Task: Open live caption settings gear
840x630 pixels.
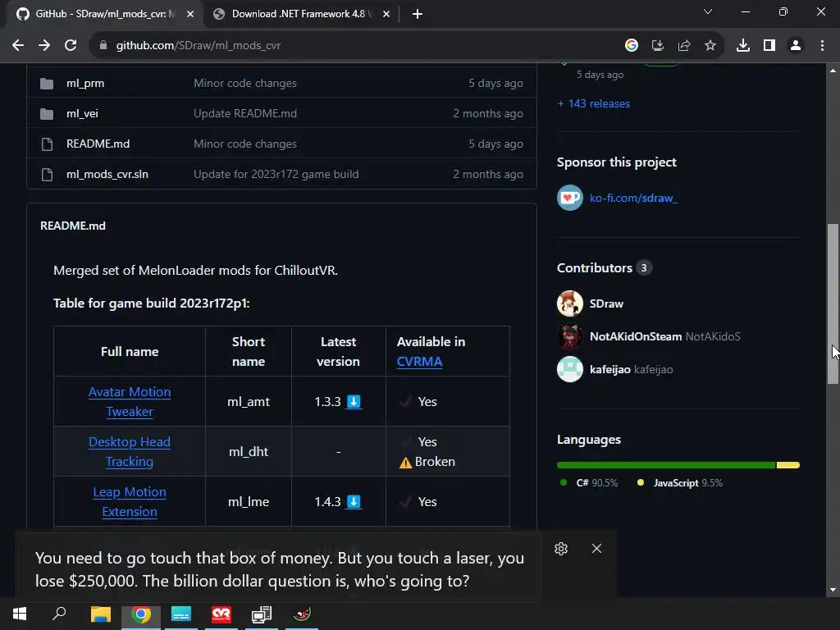Action: coord(561,549)
